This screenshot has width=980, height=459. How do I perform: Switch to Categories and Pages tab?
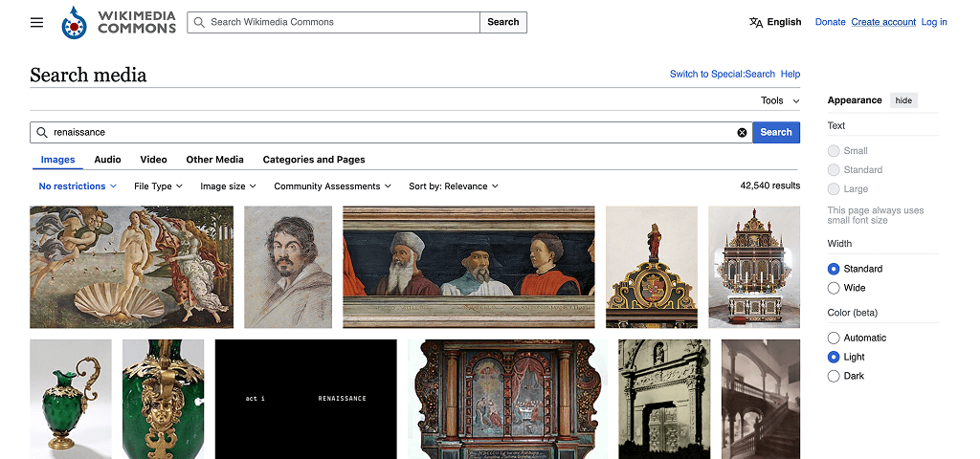coord(314,160)
